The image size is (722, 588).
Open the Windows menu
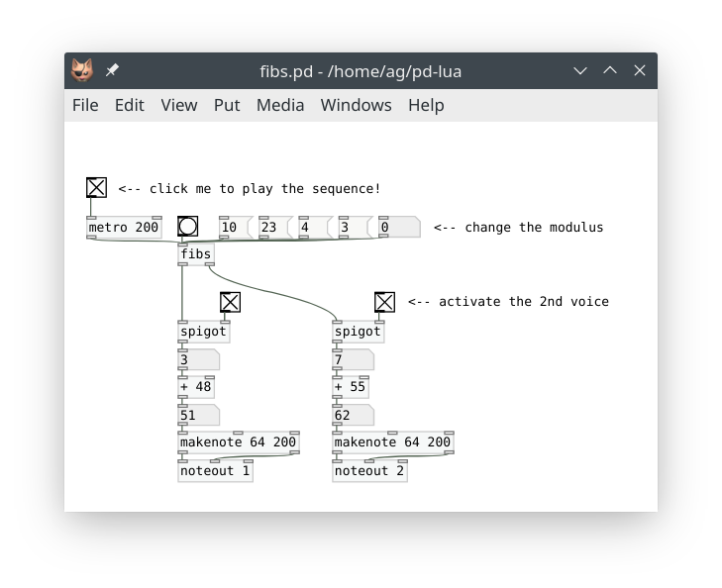(x=356, y=105)
